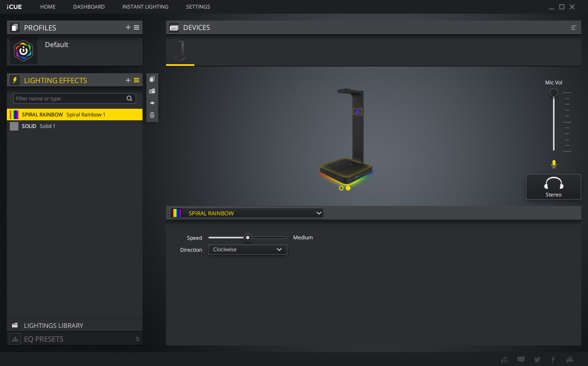Select the Solid 1 lighting effect
This screenshot has height=366, width=588.
tap(47, 126)
